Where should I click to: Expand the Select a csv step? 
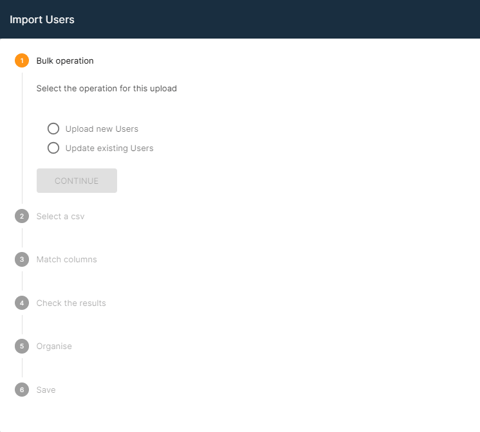[x=60, y=216]
